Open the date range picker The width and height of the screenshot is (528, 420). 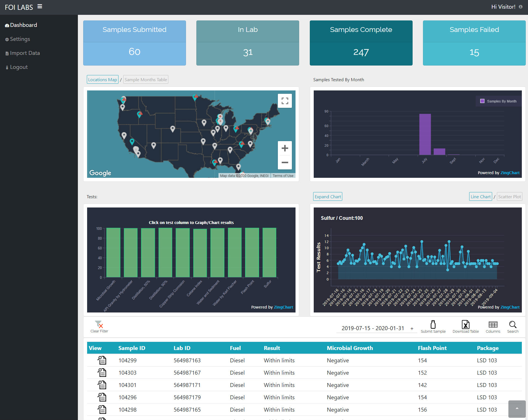[373, 328]
